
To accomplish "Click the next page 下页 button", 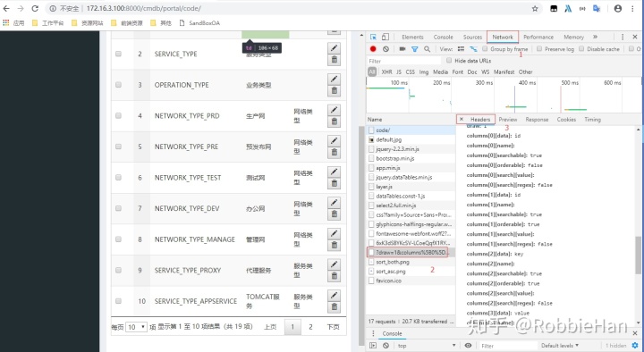I will [x=333, y=327].
